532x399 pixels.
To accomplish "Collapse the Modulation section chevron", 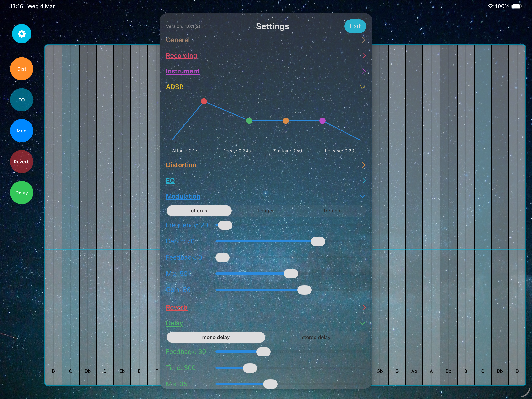I will point(362,196).
